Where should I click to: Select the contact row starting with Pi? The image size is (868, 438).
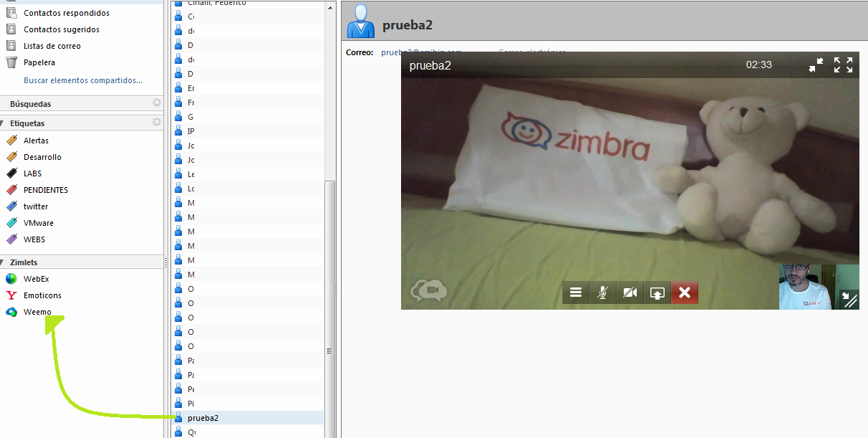pyautogui.click(x=248, y=404)
